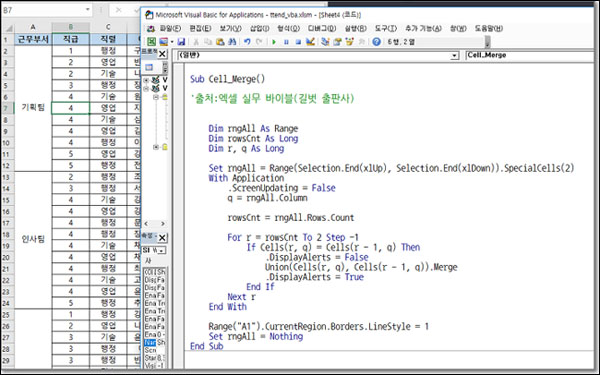Screen dimensions: 600x375
Task: Switch to Excel view from VBA toolbar
Action: [x=152, y=42]
